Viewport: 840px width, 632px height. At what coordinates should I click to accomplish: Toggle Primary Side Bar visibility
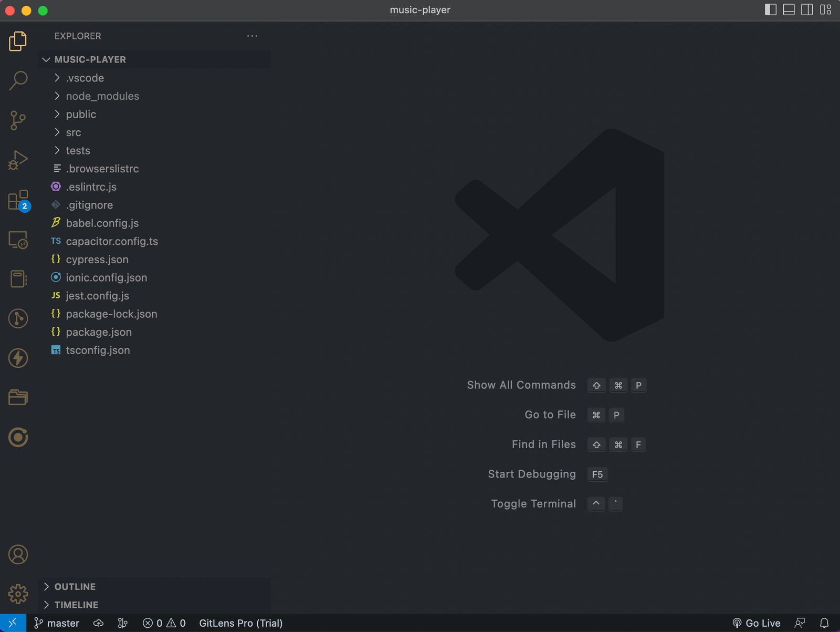pyautogui.click(x=771, y=9)
